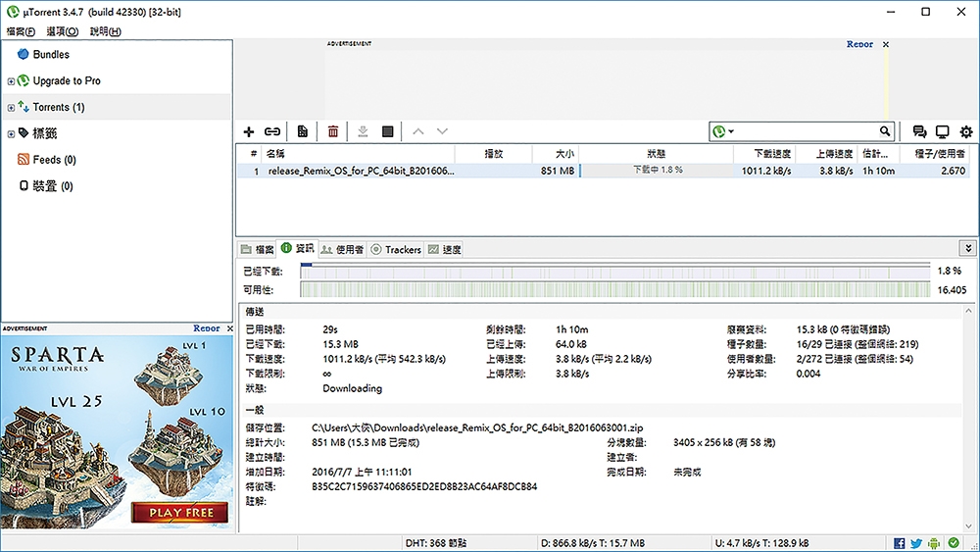
Task: Click the 下載中 1.8 % progress bar
Action: pos(657,170)
